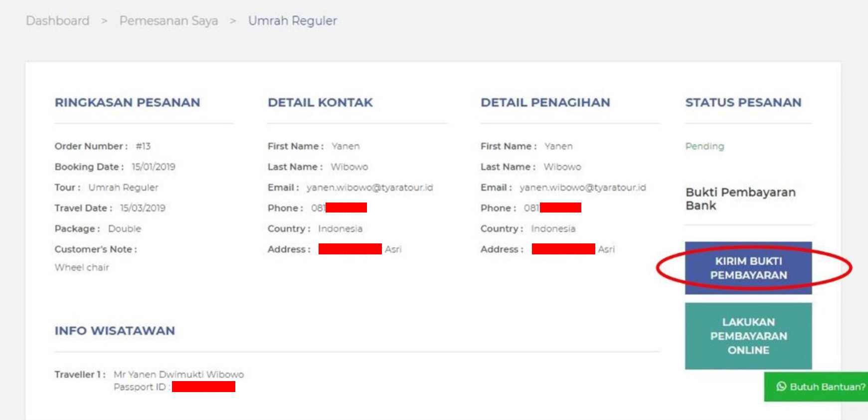Click the Wheel chair customer note
Image resolution: width=868 pixels, height=420 pixels.
tap(82, 267)
